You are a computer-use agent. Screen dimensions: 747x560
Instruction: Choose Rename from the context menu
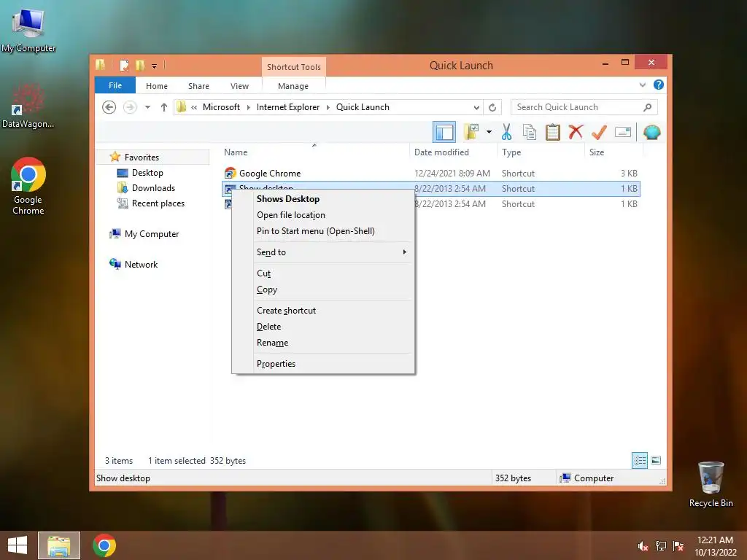(x=272, y=343)
